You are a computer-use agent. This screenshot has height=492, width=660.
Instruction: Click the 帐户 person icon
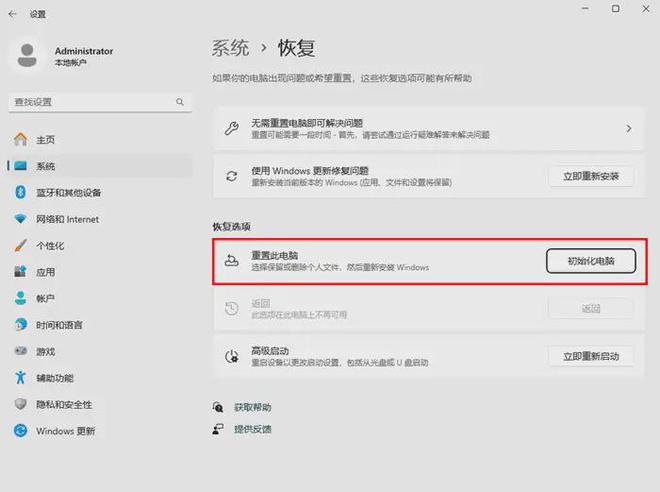click(x=20, y=298)
